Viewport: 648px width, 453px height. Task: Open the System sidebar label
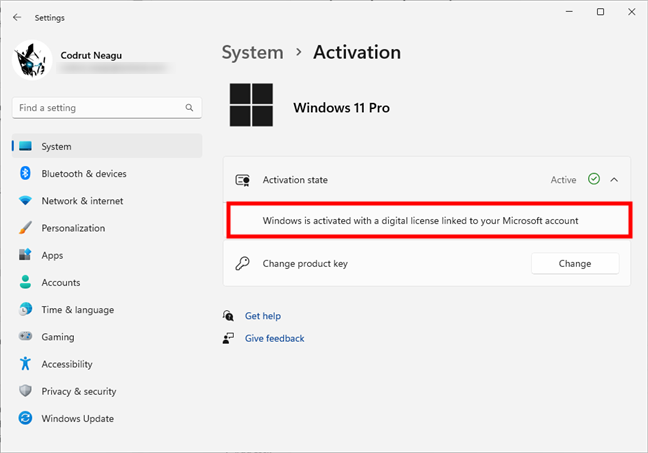pyautogui.click(x=56, y=147)
